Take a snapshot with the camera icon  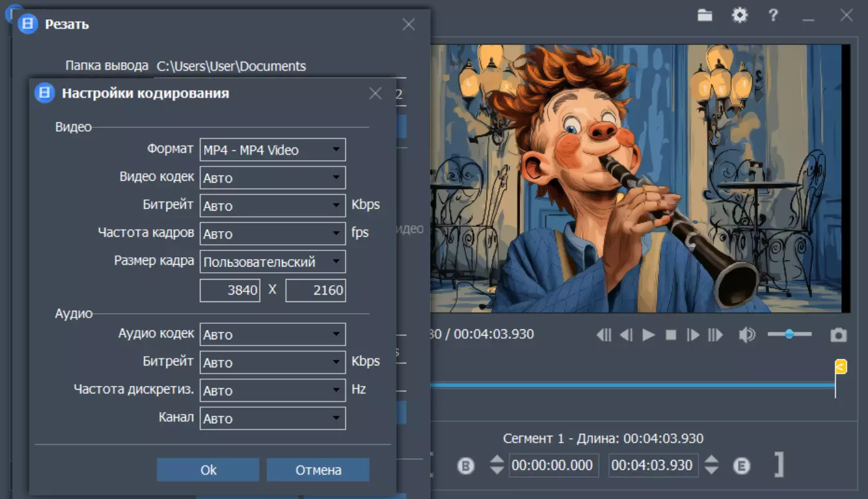point(839,335)
